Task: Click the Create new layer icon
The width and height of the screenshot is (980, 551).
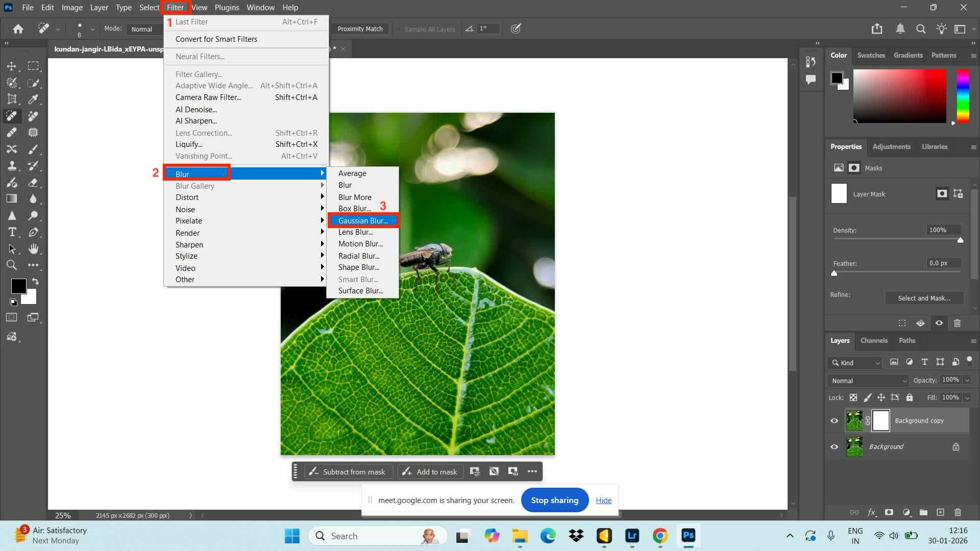Action: pyautogui.click(x=941, y=512)
